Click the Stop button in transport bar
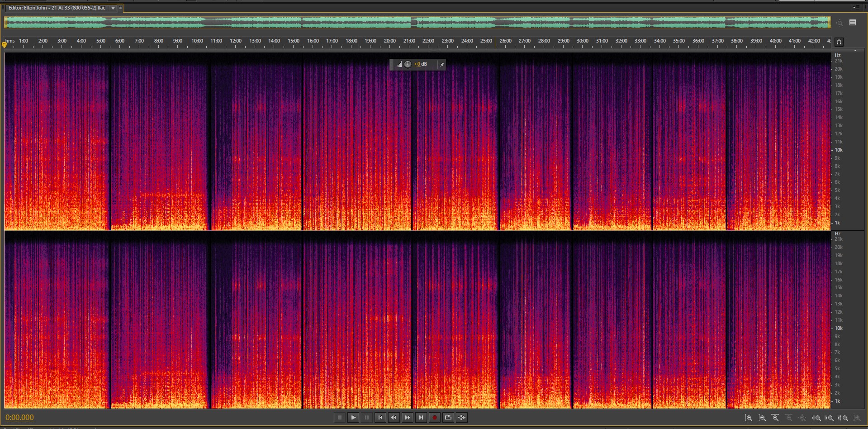Image resolution: width=868 pixels, height=429 pixels. click(x=340, y=418)
